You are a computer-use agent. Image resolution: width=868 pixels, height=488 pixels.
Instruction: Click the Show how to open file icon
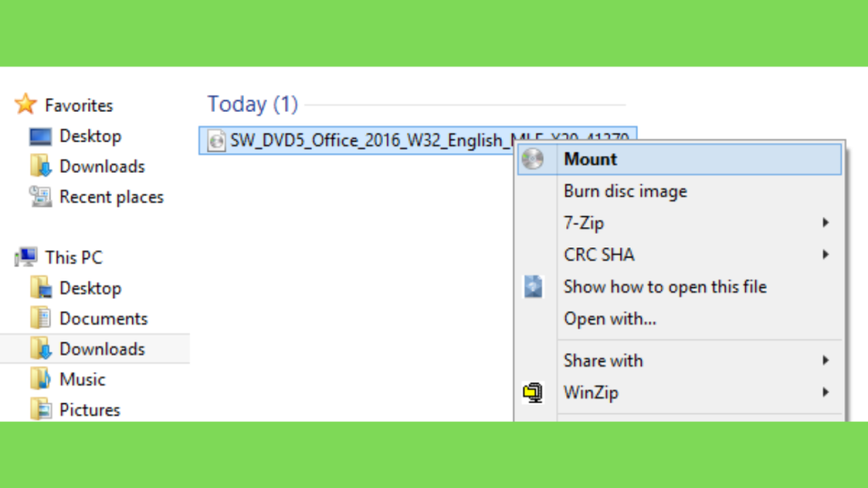(533, 286)
